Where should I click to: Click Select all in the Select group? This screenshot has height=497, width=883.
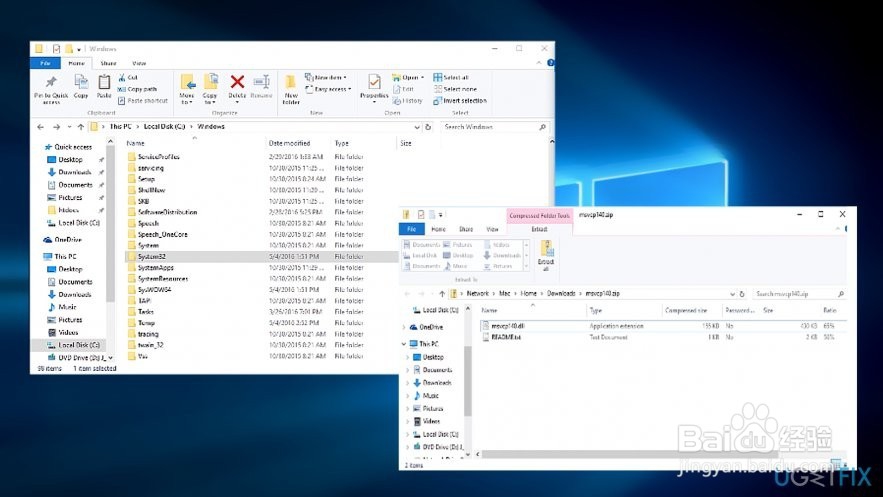click(451, 77)
